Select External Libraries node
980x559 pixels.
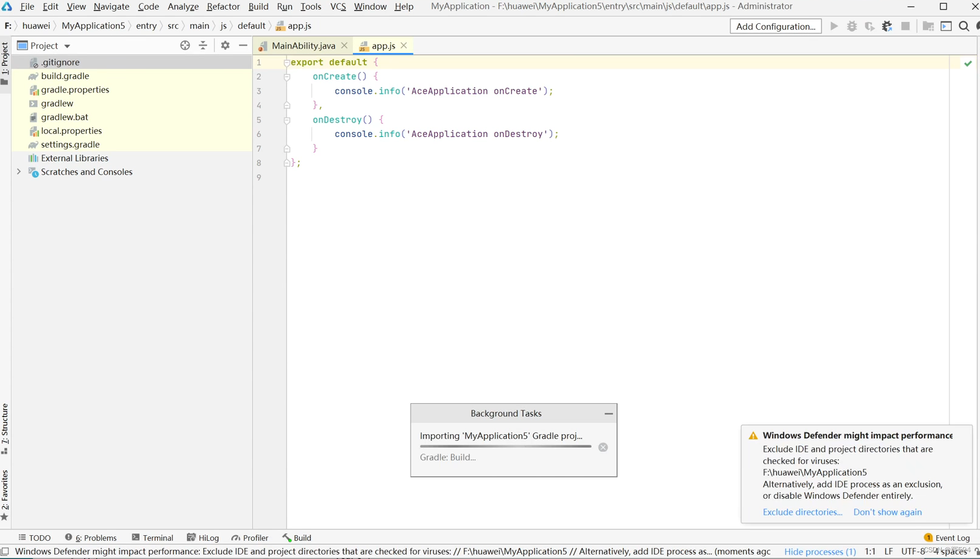[x=132, y=158]
